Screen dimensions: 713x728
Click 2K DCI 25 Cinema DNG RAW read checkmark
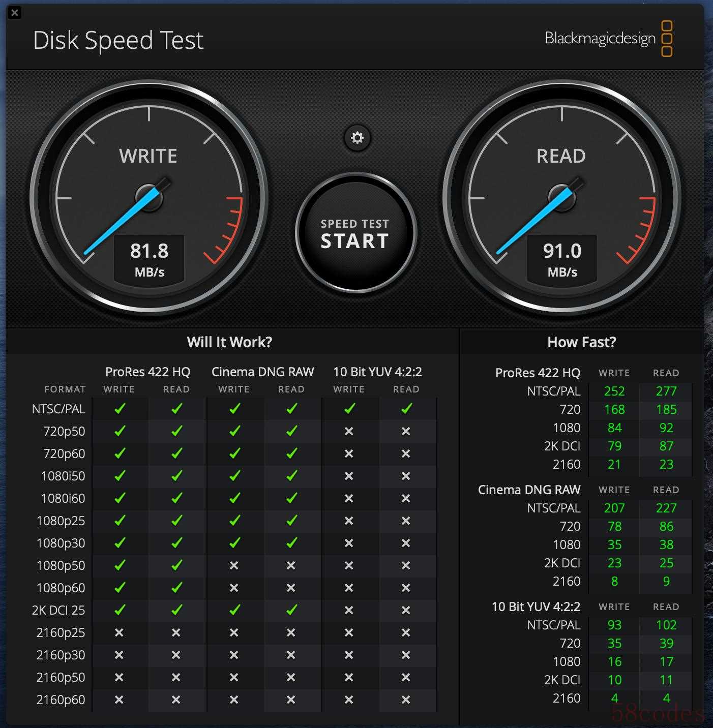[291, 610]
